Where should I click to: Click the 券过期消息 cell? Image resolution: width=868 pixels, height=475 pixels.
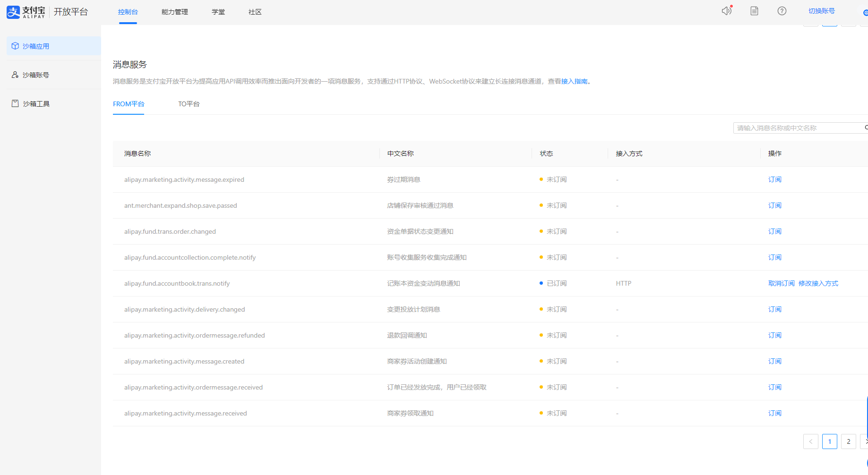point(404,179)
